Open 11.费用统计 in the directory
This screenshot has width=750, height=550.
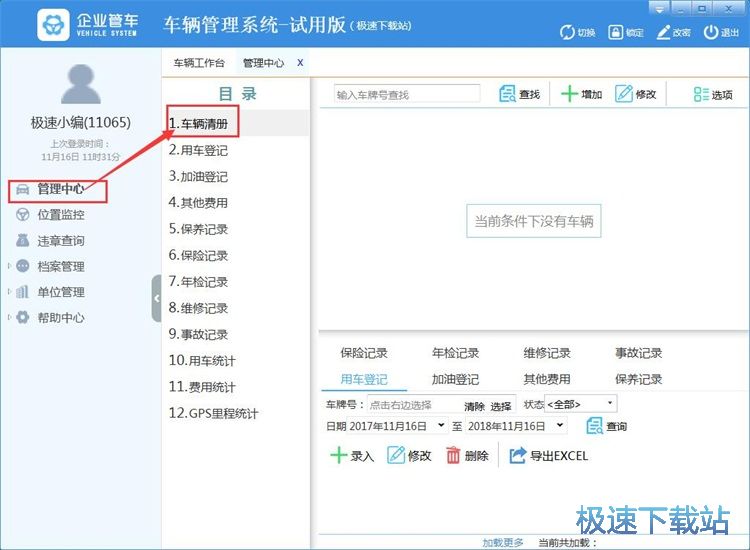pos(202,386)
